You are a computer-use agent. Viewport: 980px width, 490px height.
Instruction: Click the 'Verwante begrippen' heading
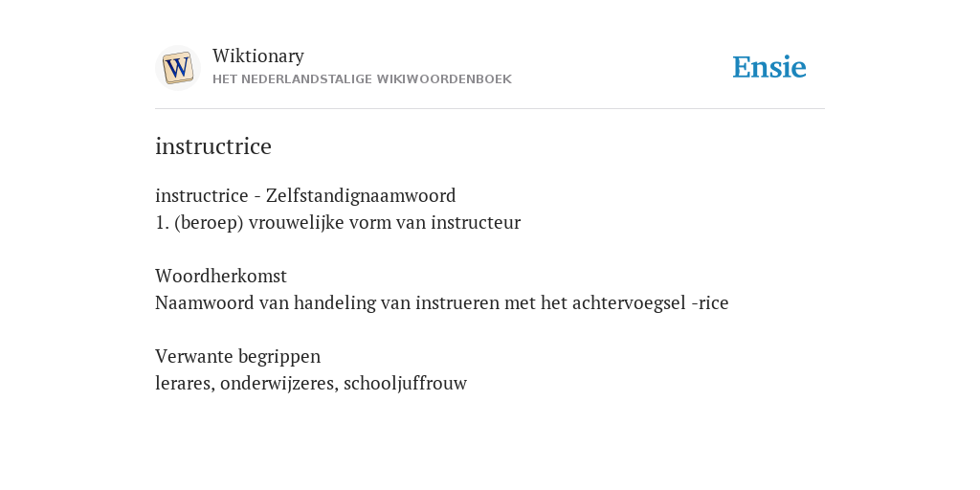pos(237,356)
